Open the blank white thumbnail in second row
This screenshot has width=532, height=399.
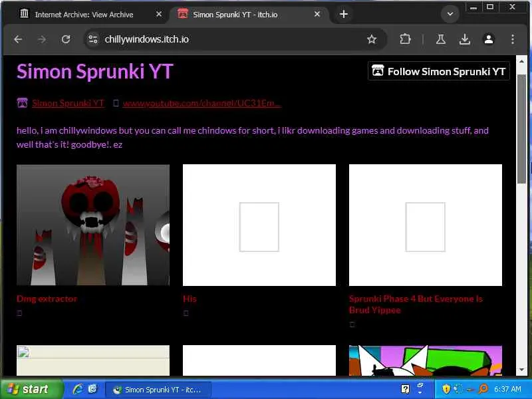(259, 360)
